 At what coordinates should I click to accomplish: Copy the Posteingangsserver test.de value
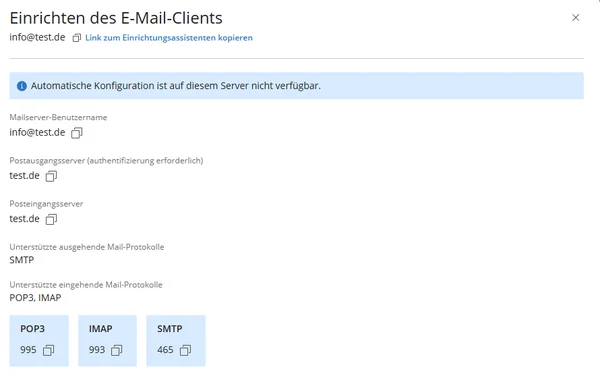point(51,219)
